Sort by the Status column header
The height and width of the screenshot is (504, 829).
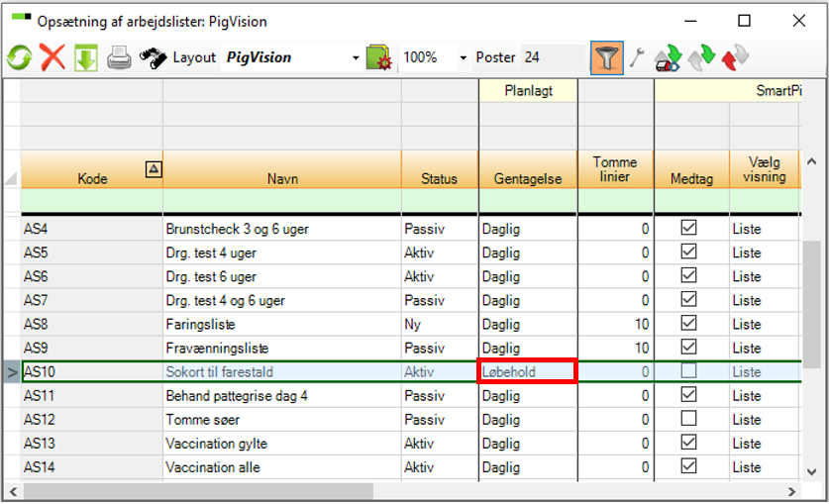[x=440, y=169]
